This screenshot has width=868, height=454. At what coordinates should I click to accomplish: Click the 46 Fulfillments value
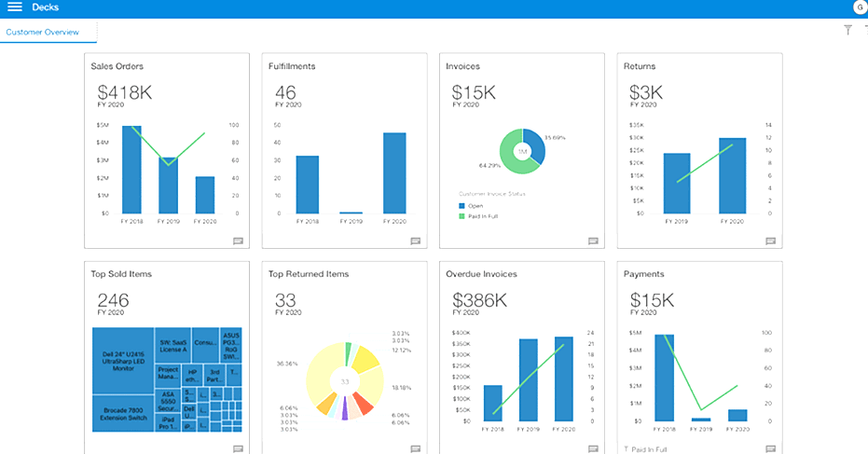pos(285,92)
